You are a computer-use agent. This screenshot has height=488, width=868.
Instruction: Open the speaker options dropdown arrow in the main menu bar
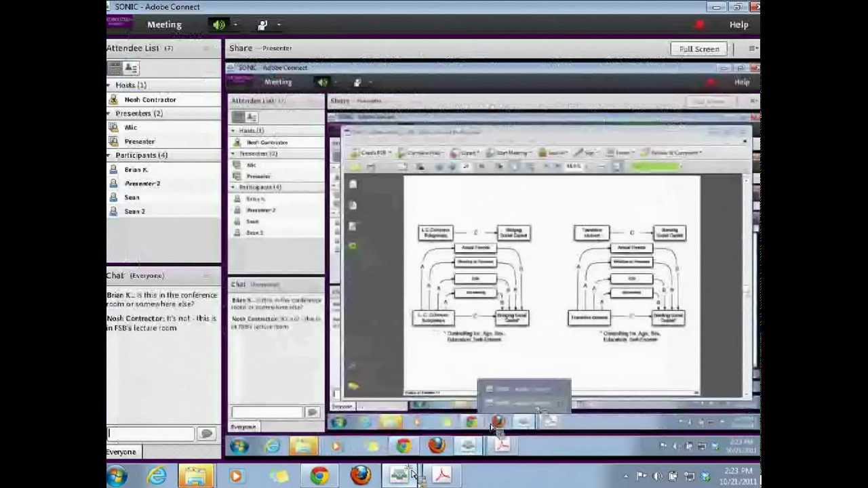[235, 25]
